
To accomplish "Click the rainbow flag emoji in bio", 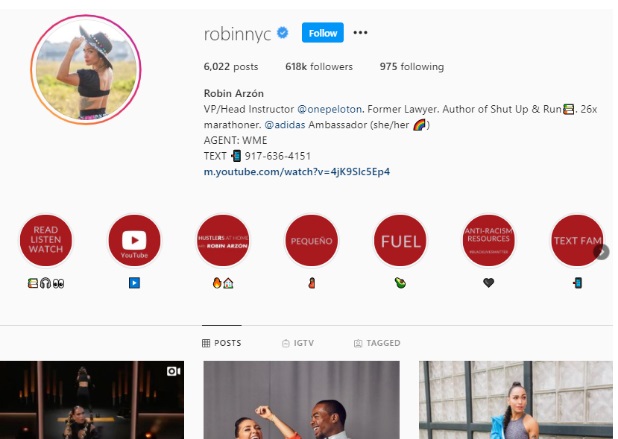I will (x=419, y=125).
